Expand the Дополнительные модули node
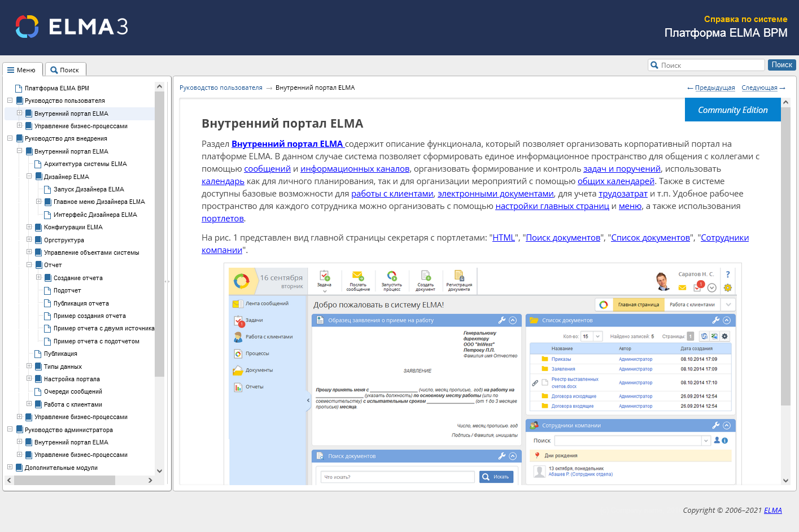799x532 pixels. (10, 467)
